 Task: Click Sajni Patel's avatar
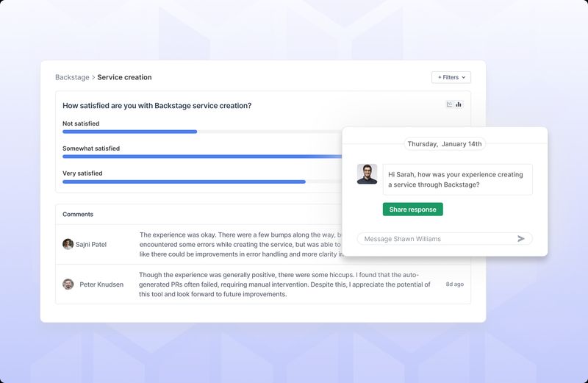point(68,244)
